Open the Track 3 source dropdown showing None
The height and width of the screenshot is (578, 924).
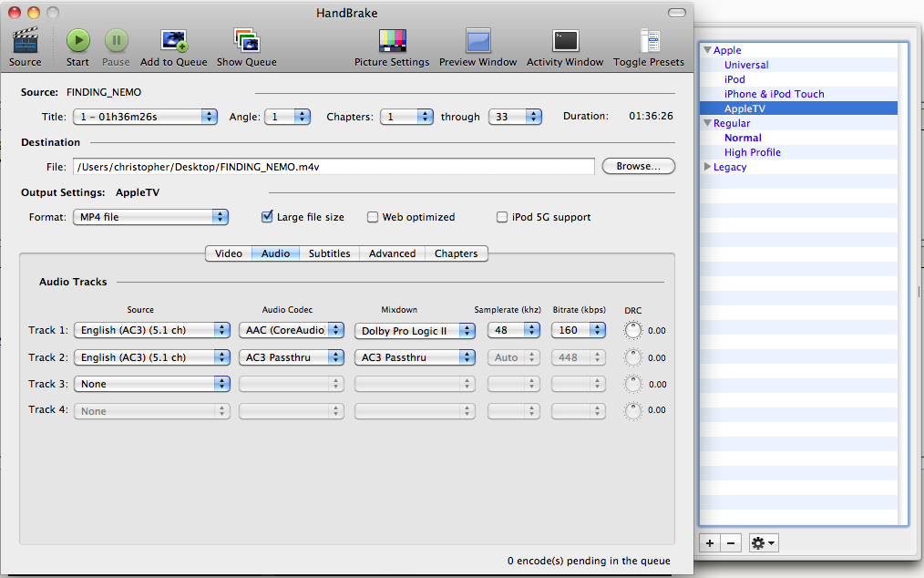click(x=152, y=384)
